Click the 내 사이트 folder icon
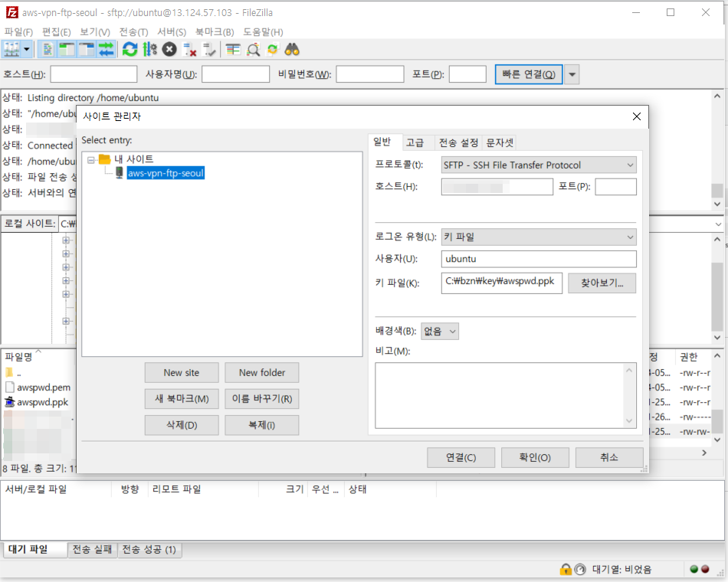The height and width of the screenshot is (582, 728). click(105, 159)
